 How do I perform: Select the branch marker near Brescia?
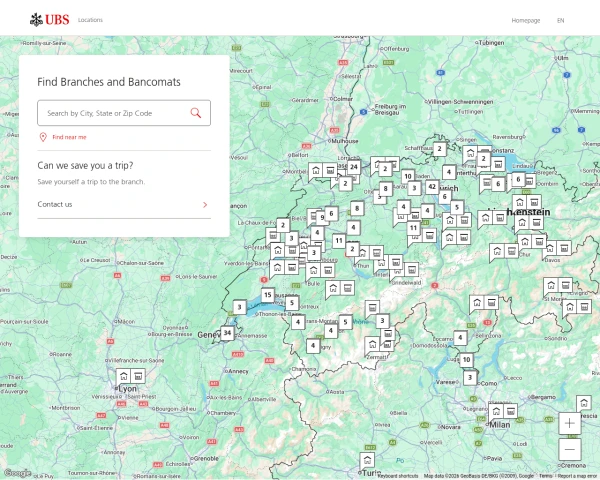pos(584,403)
